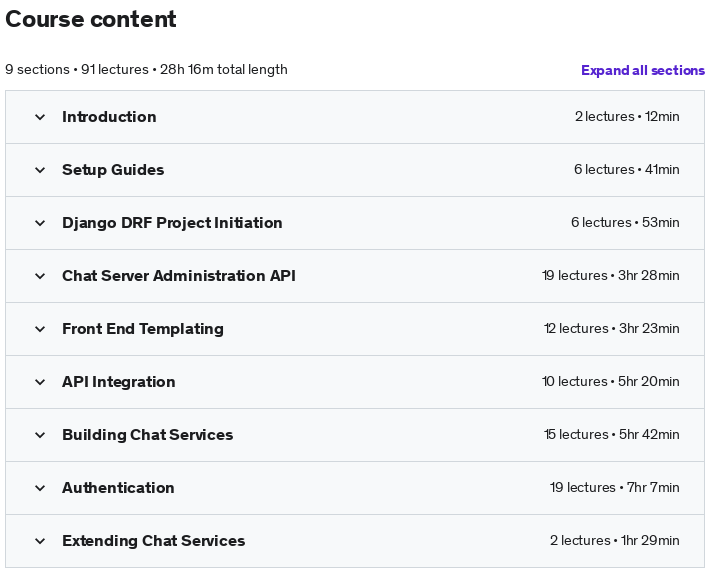Image resolution: width=705 pixels, height=568 pixels.
Task: Select the Authentication title
Action: click(x=118, y=488)
